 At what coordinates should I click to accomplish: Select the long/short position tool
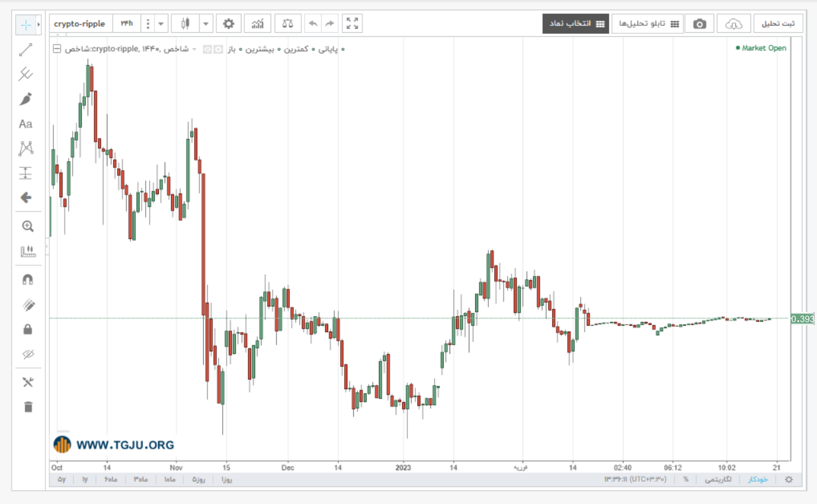click(26, 173)
